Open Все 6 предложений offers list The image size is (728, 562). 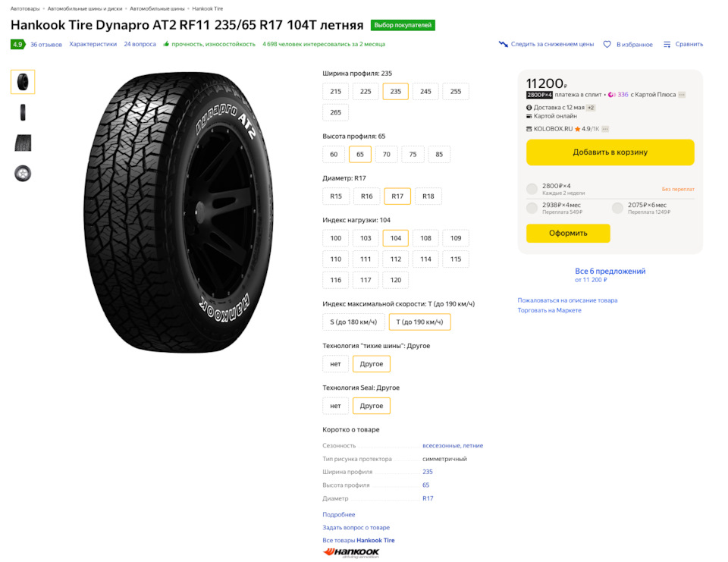click(x=610, y=272)
